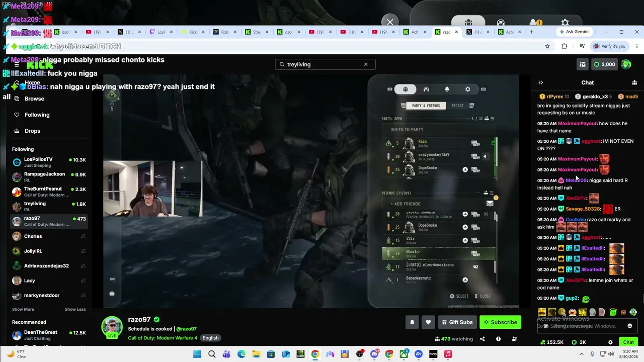Click the treyliving search field

pos(325,64)
